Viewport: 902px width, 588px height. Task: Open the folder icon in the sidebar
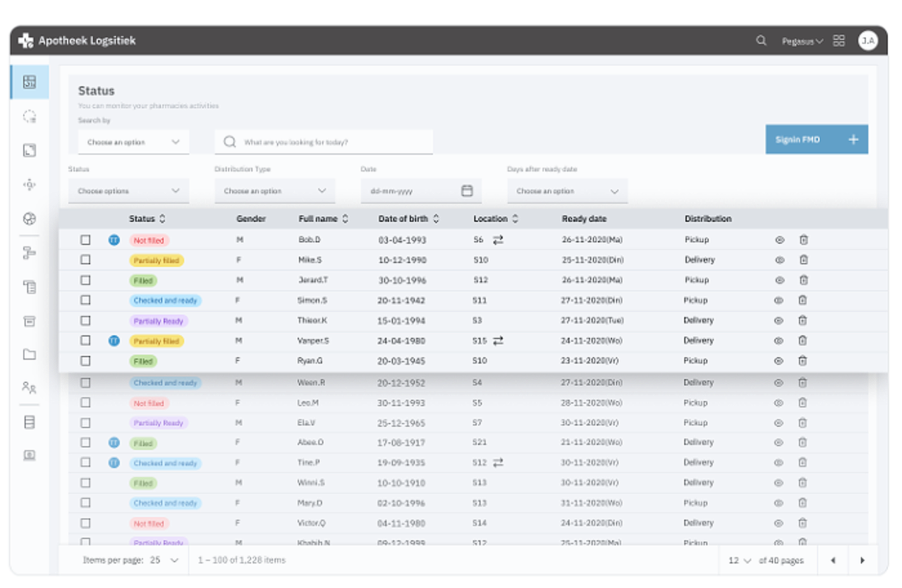coord(29,355)
